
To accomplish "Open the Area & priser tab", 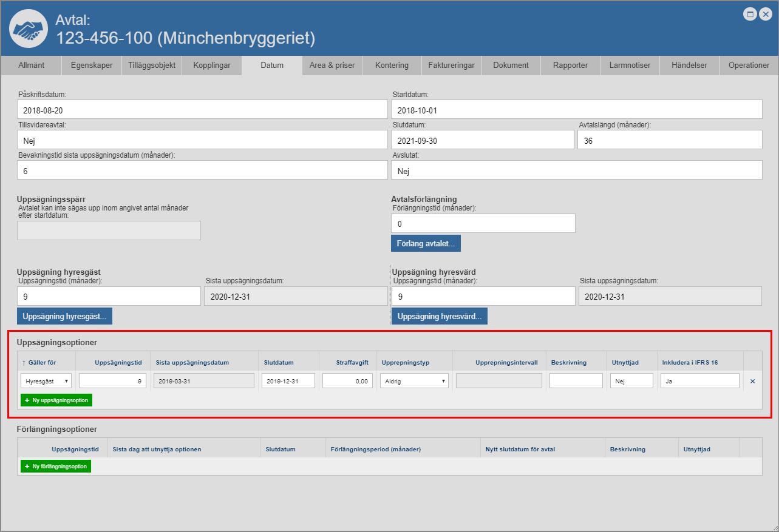I will [x=332, y=66].
